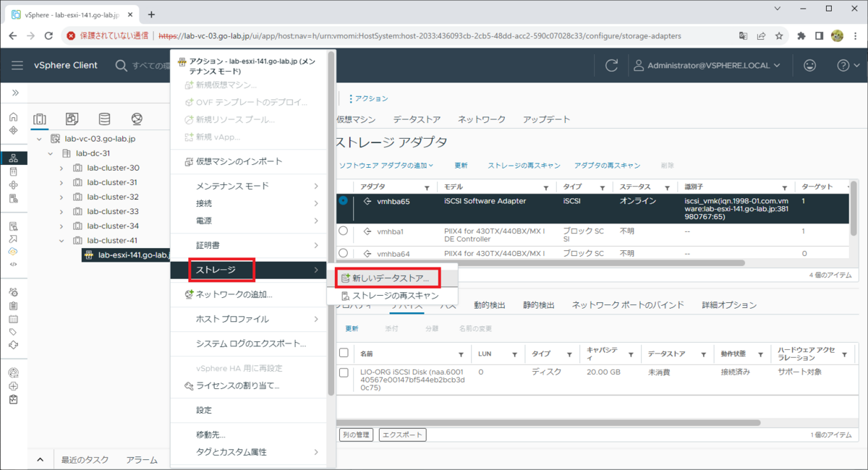The width and height of the screenshot is (868, 470).
Task: Switch to the Networking inventory view icon
Action: pos(137,119)
